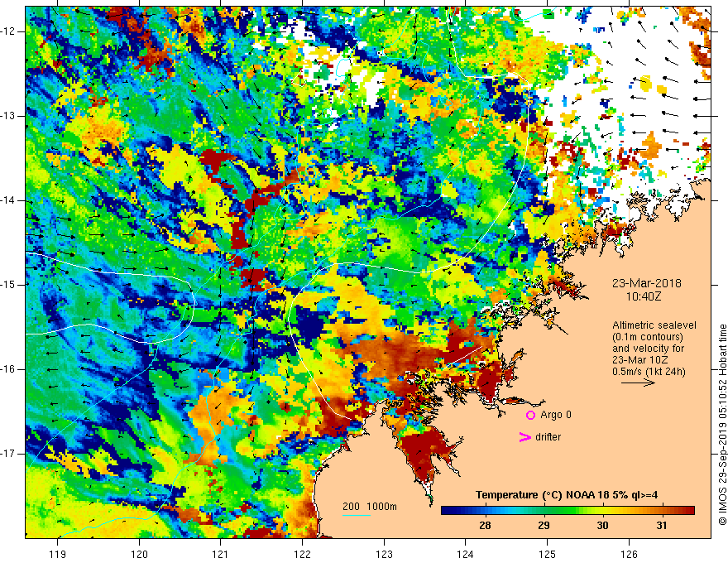Click the '0.5m/s (1kt 24h)' label
The height and width of the screenshot is (563, 728).
click(649, 372)
